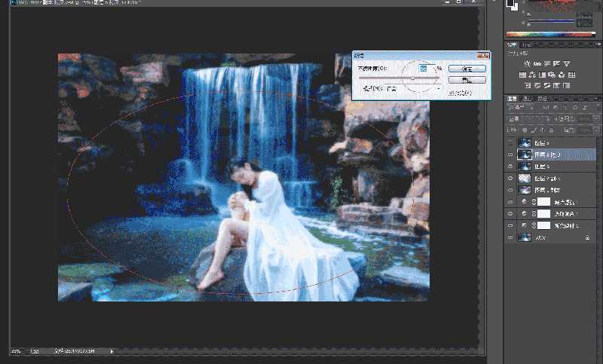Viewport: 603px width, 364px height.
Task: Click the foreground color swatch in Color panel
Action: 511,4
